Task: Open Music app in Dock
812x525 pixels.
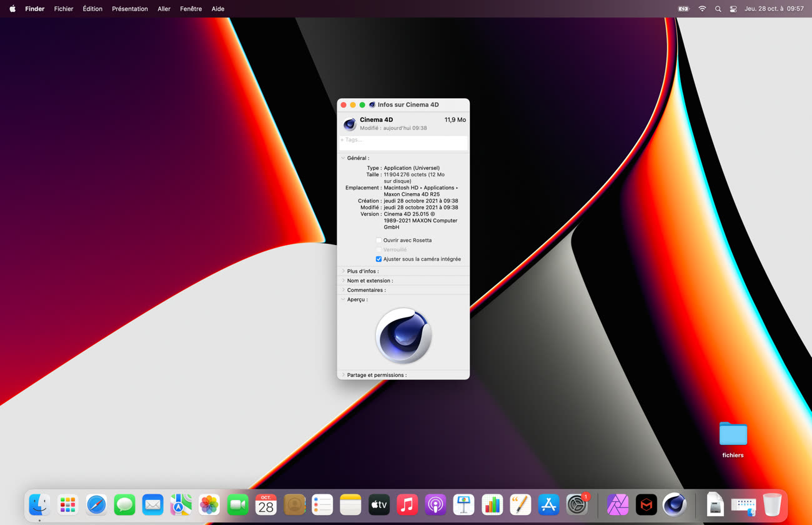Action: pos(407,504)
